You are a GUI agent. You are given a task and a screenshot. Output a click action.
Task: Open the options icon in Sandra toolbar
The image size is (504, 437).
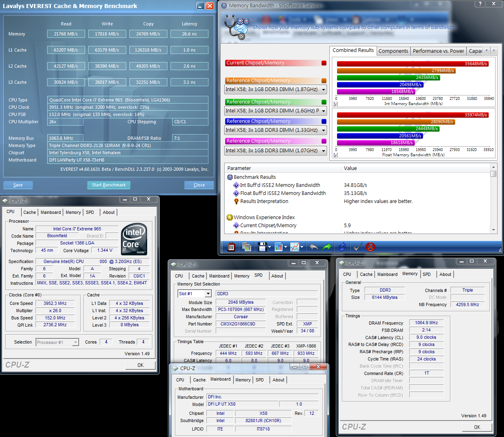pyautogui.click(x=231, y=247)
